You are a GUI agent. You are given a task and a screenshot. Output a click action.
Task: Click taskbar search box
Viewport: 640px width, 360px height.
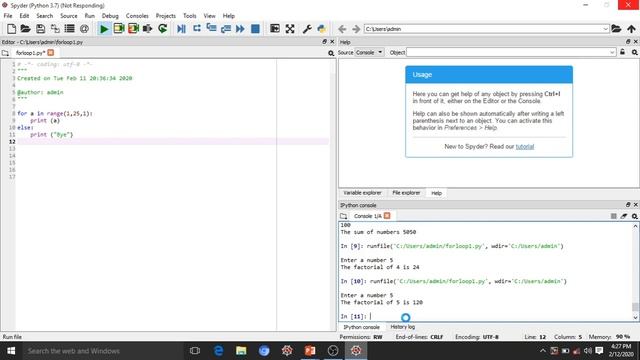point(103,351)
